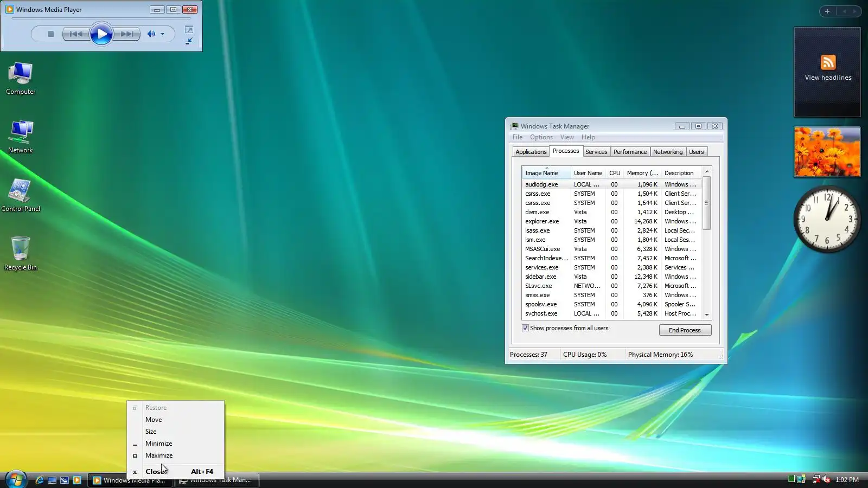Click the Start orb button
Viewport: 868px width, 488px height.
coord(16,479)
